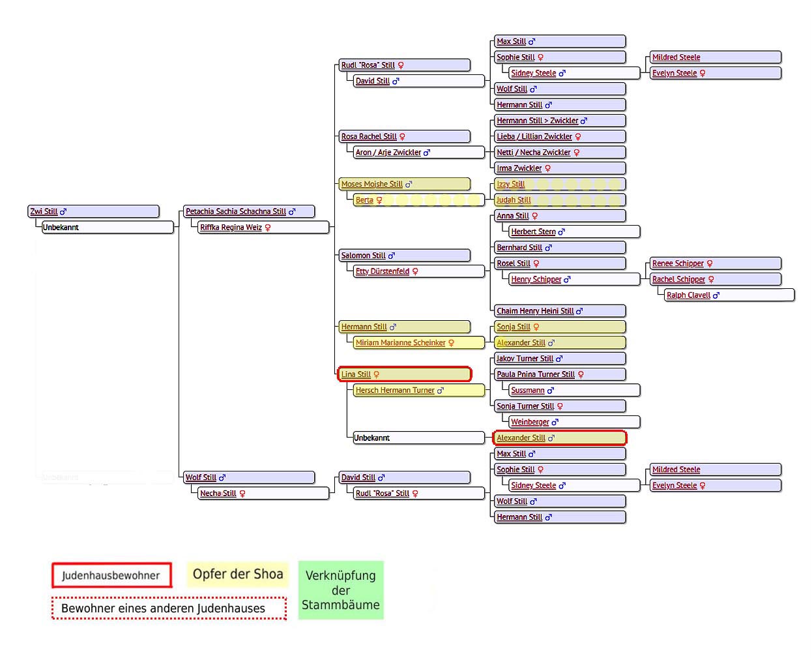This screenshot has height=658, width=812.
Task: Click the male symbol beside Zwi Still
Action: pyautogui.click(x=63, y=211)
